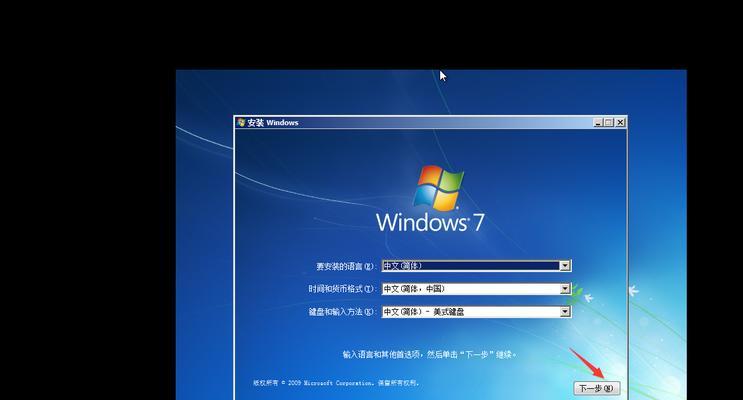Click the 键盘和输入方法 label

[342, 311]
